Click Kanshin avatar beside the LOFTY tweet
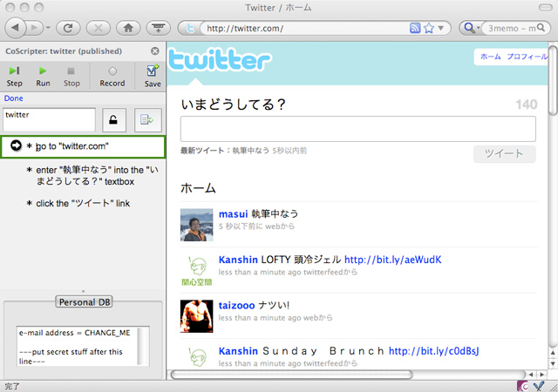The height and width of the screenshot is (392, 558). 196,271
